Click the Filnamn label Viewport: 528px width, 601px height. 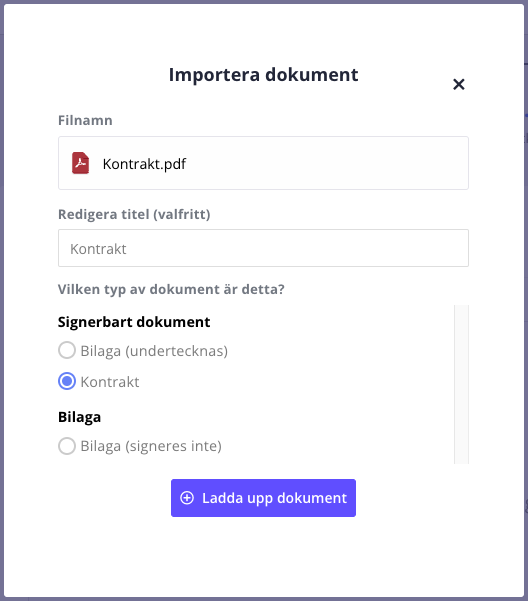(85, 120)
